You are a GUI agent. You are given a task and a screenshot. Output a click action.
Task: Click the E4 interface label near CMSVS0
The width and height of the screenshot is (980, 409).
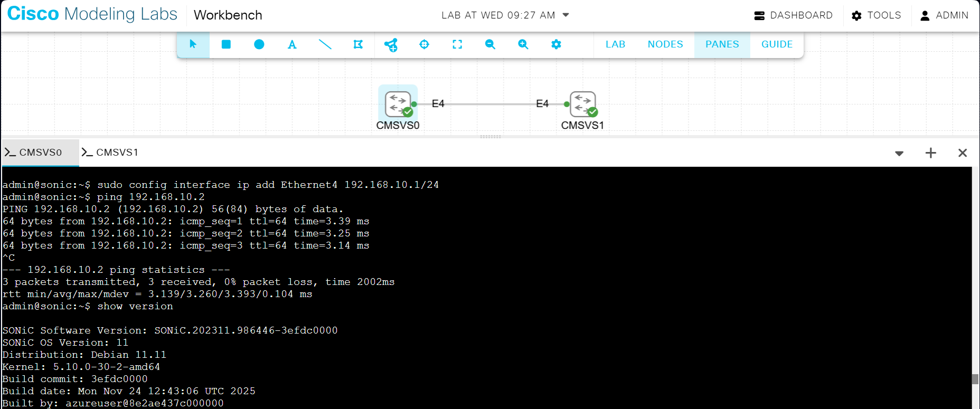coord(438,103)
